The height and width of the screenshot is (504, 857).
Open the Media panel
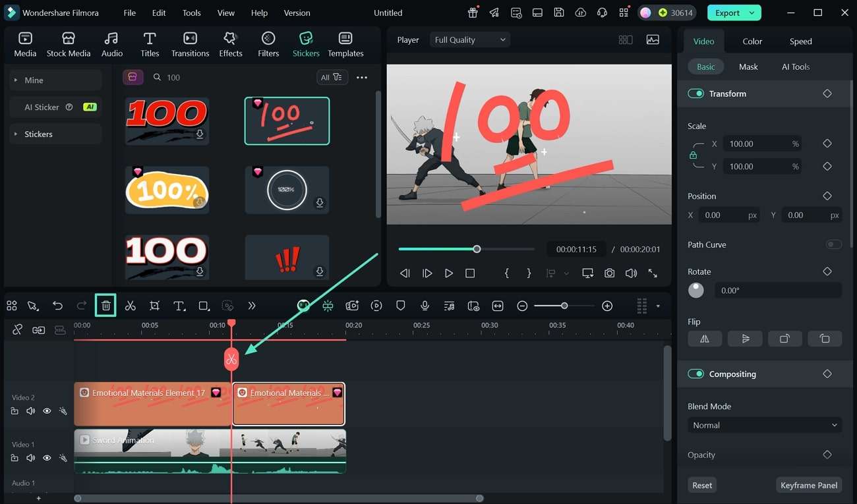pyautogui.click(x=25, y=45)
